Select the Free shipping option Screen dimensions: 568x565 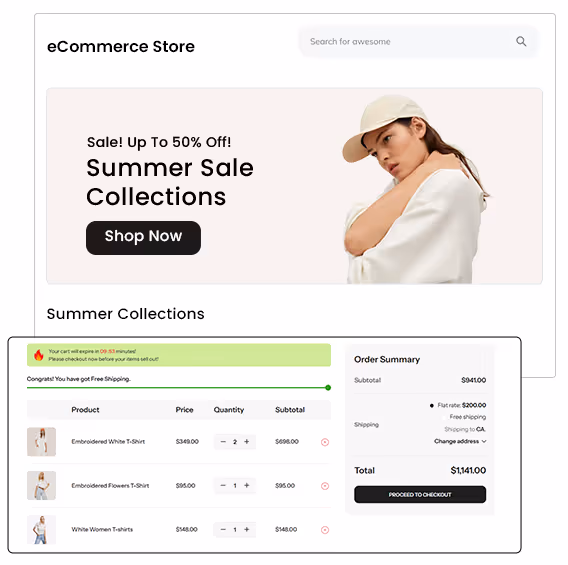pyautogui.click(x=444, y=417)
